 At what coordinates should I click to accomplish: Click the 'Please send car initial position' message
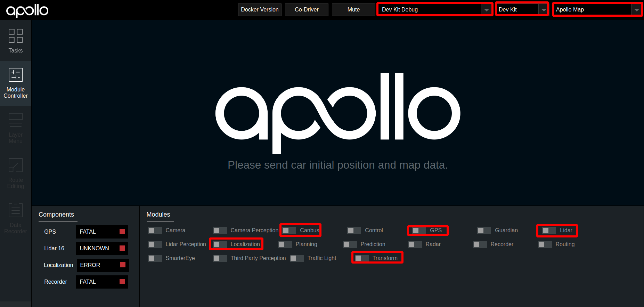point(337,165)
